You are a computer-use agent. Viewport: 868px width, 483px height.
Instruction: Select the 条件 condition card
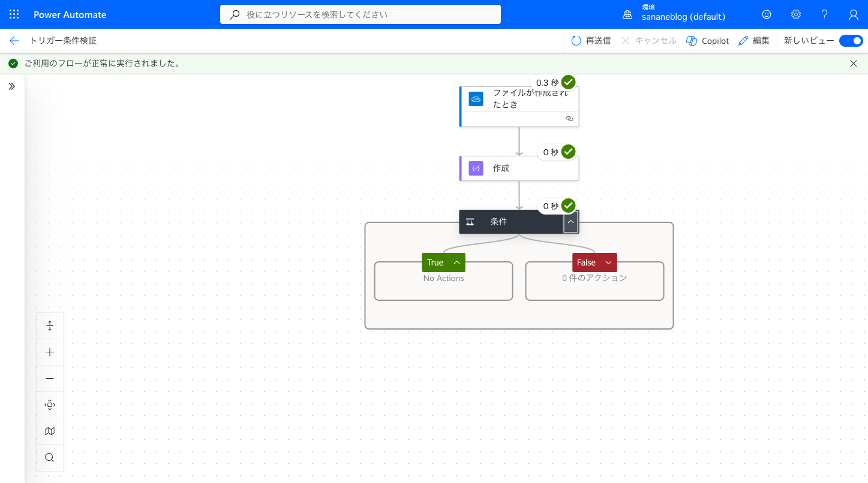tap(519, 222)
